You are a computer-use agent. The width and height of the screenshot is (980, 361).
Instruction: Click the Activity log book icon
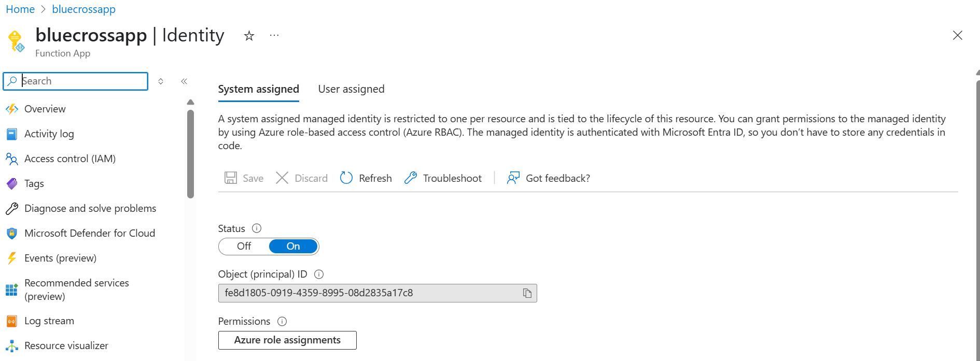click(x=12, y=134)
